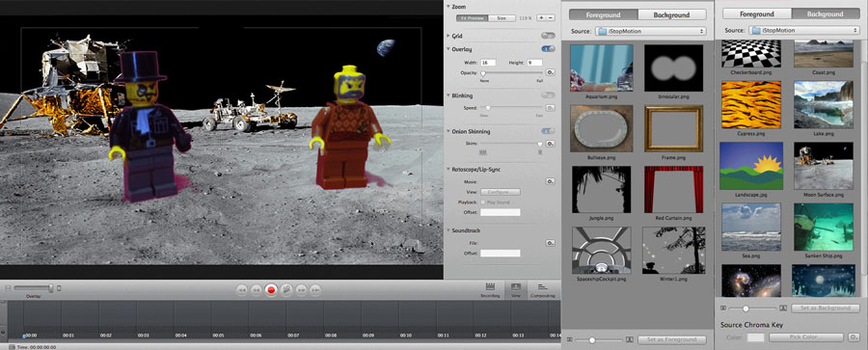Click Set as Foreground button

click(x=672, y=339)
